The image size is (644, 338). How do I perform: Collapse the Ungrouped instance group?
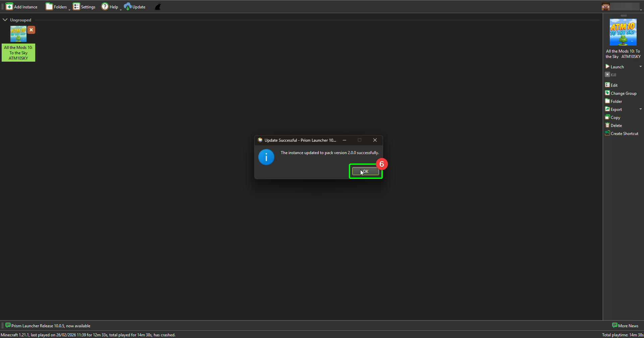pos(5,19)
